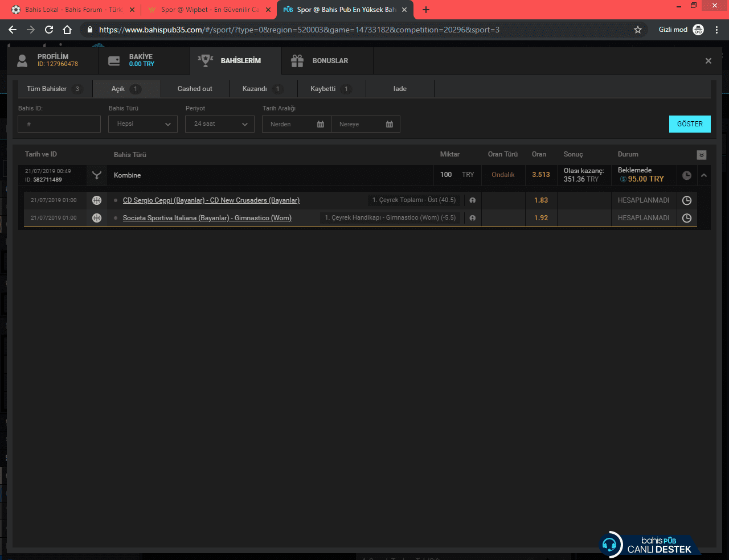Bookmark this page with star icon
729x560 pixels.
coord(638,30)
